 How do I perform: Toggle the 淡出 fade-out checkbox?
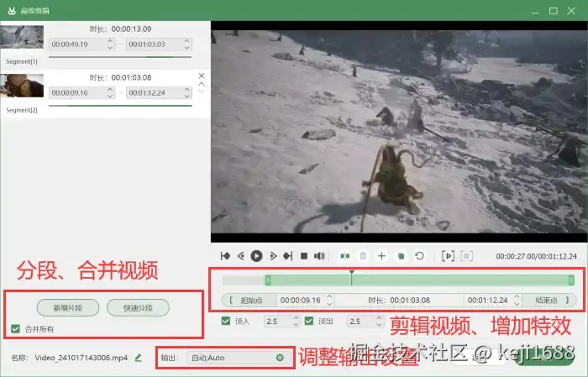point(309,321)
